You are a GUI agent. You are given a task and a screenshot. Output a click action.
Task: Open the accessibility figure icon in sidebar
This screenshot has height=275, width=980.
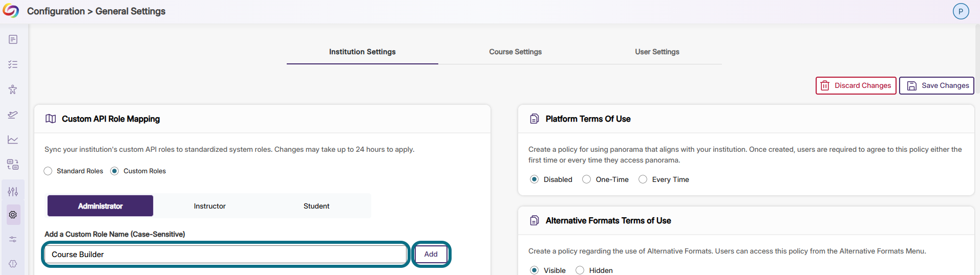[13, 89]
